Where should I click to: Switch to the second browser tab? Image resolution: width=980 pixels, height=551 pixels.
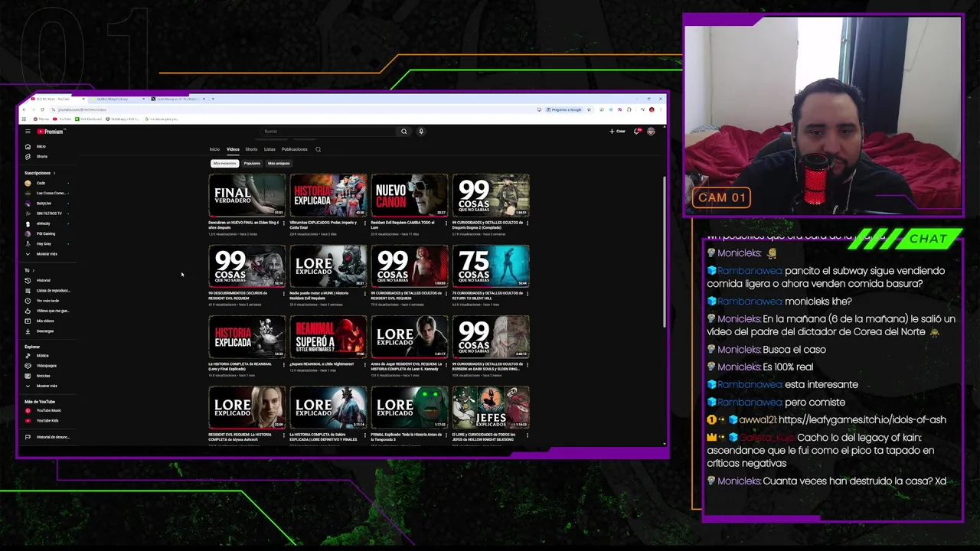[117, 99]
